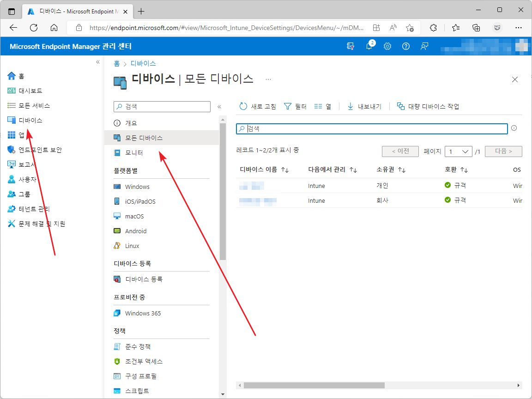The height and width of the screenshot is (399, 532).
Task: Click the 홈 breadcrumb link
Action: pyautogui.click(x=117, y=63)
